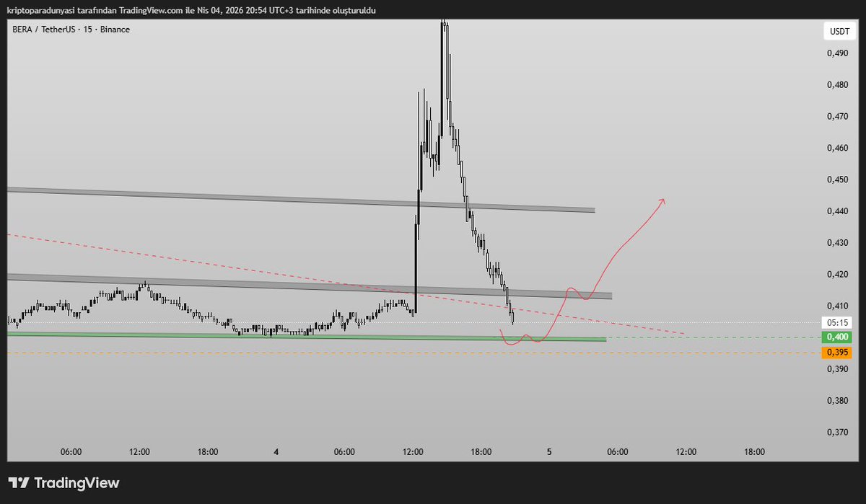Image resolution: width=866 pixels, height=504 pixels.
Task: Click the date label 5 on time axis
Action: pos(549,452)
